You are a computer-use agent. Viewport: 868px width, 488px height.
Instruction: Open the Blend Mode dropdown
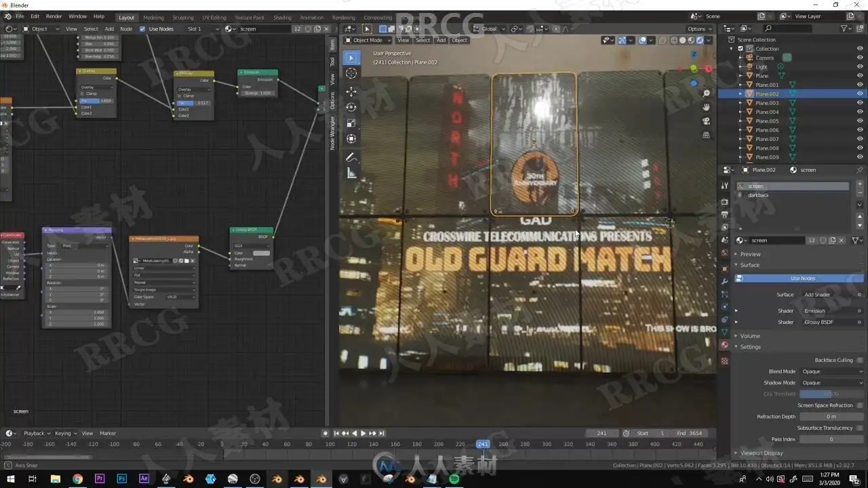831,371
